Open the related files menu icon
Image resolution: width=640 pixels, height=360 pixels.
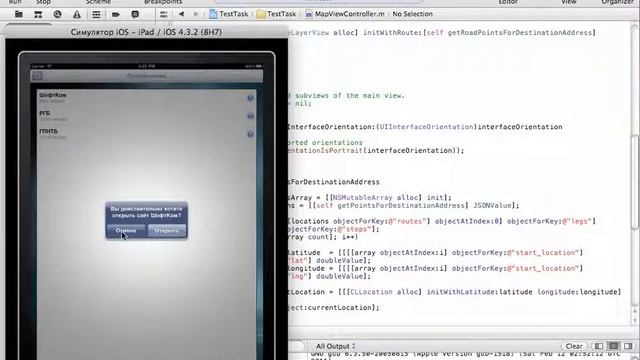point(164,14)
